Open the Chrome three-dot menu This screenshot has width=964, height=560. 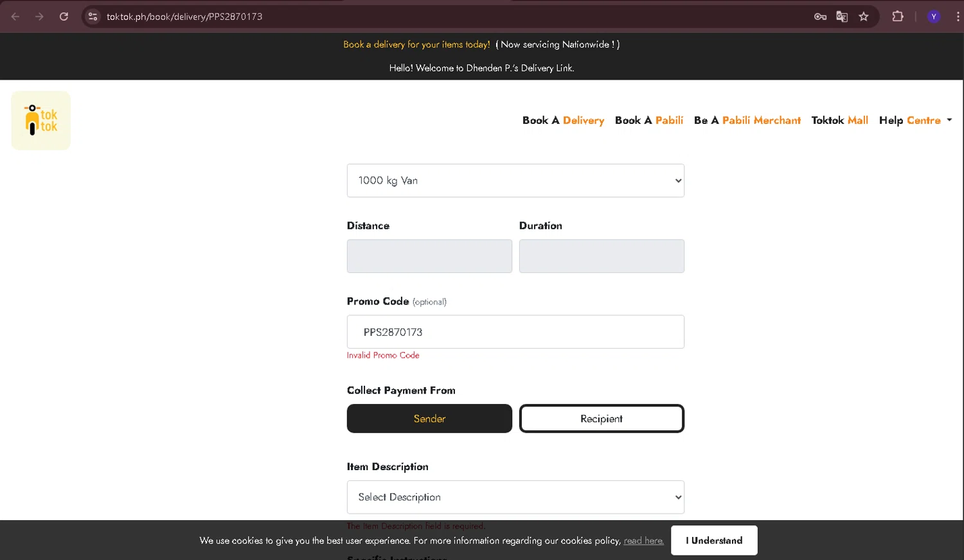coord(958,17)
